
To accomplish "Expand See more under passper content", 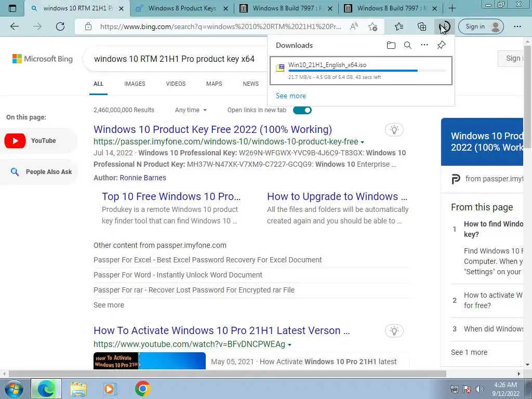I will pyautogui.click(x=109, y=305).
